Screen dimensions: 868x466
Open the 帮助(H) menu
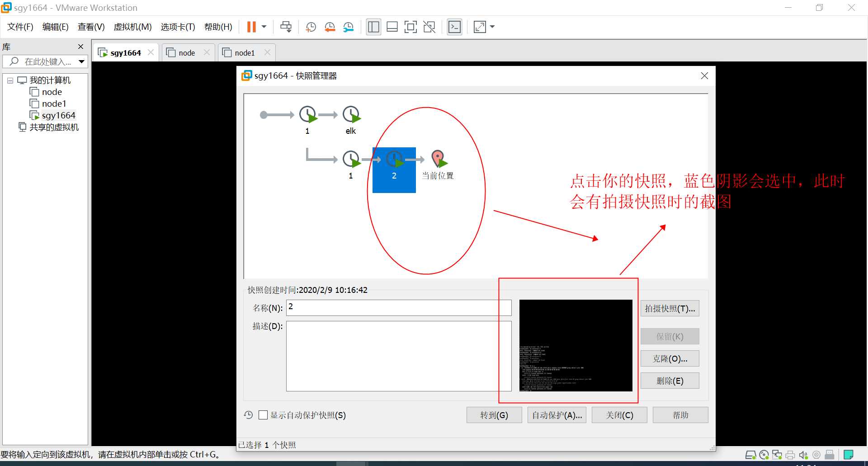(218, 27)
